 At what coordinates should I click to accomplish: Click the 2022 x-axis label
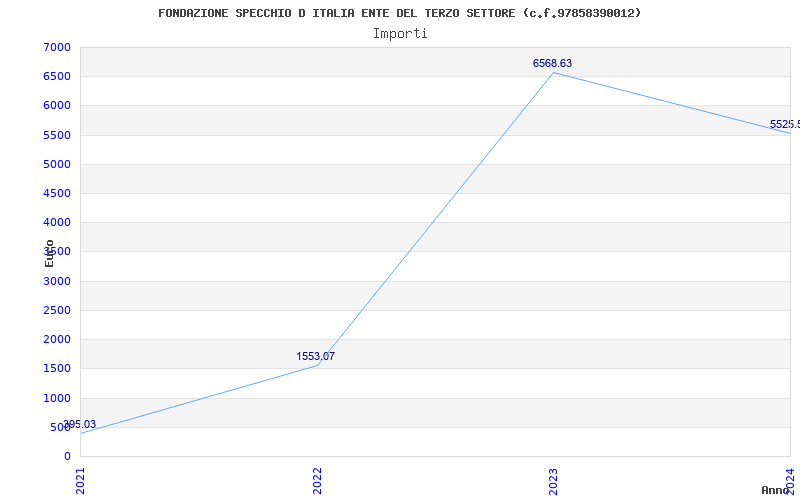(317, 481)
